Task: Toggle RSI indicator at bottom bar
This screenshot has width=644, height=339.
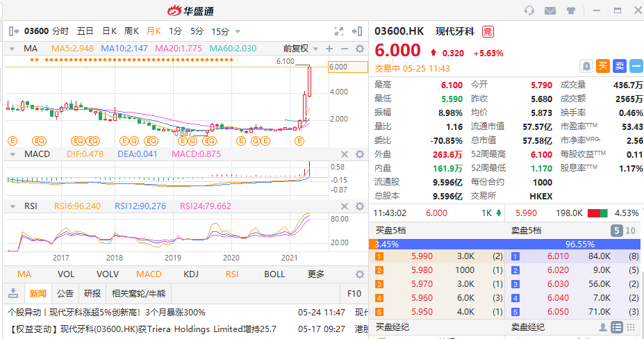Action: [x=232, y=274]
